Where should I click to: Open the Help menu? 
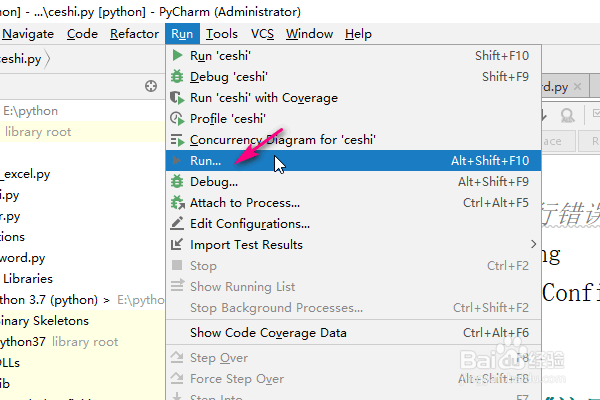point(358,34)
